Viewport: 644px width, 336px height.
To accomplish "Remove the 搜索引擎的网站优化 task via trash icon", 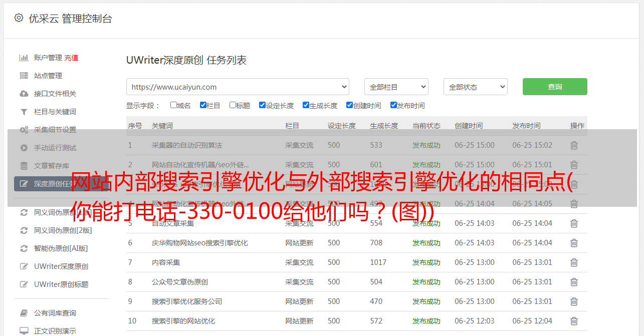I will pyautogui.click(x=574, y=321).
